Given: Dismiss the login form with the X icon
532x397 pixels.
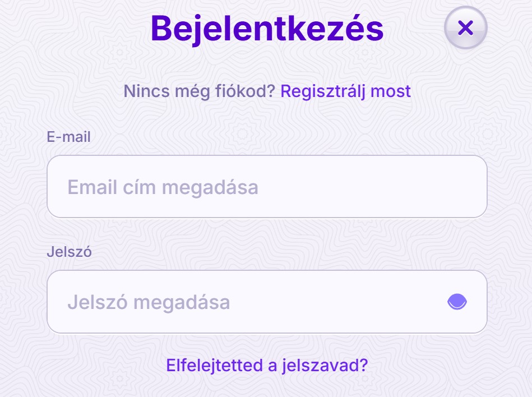Looking at the screenshot, I should (465, 27).
